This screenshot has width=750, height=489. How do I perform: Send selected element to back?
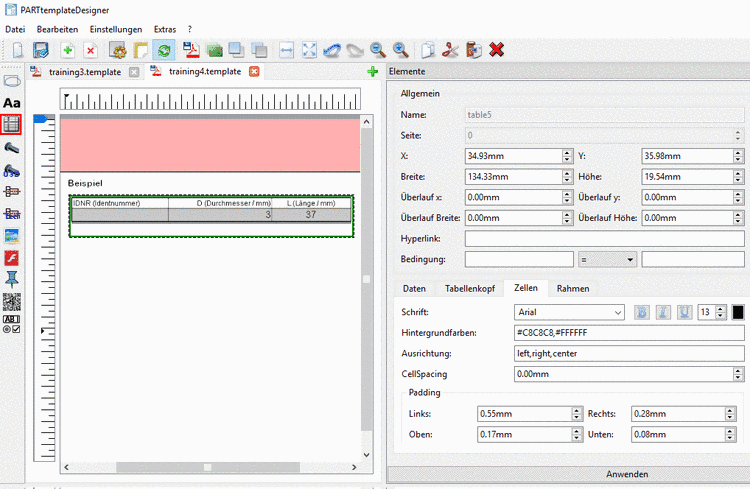tap(259, 50)
